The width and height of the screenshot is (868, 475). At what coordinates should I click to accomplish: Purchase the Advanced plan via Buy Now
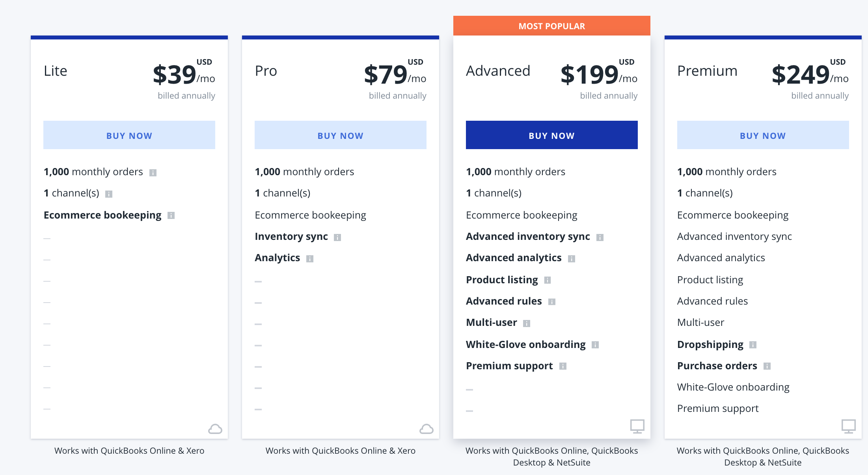pyautogui.click(x=552, y=135)
